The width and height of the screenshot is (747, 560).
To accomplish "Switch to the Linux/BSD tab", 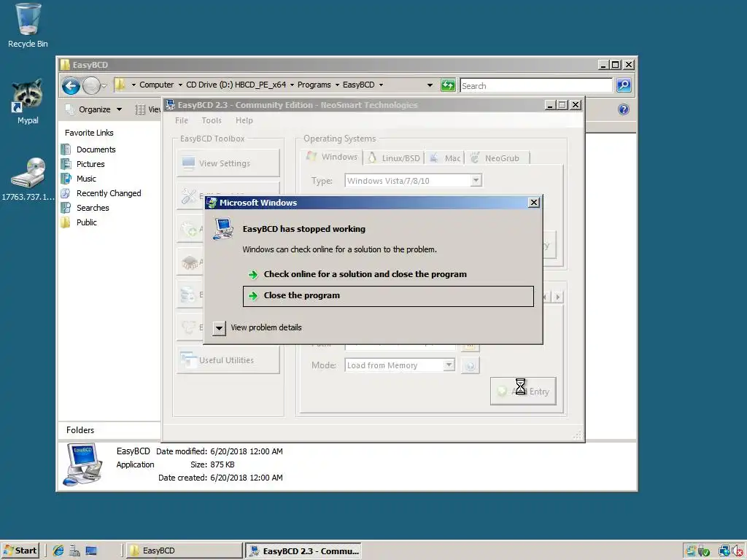I will [x=394, y=158].
